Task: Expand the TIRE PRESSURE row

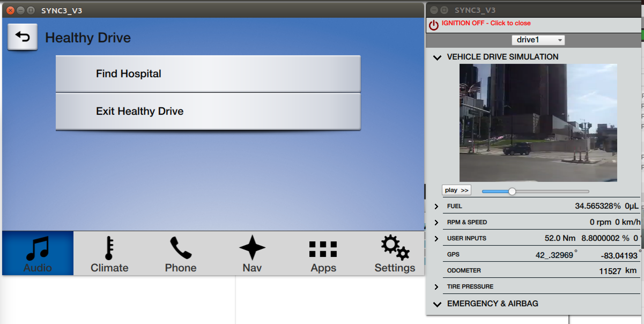Action: pyautogui.click(x=436, y=287)
